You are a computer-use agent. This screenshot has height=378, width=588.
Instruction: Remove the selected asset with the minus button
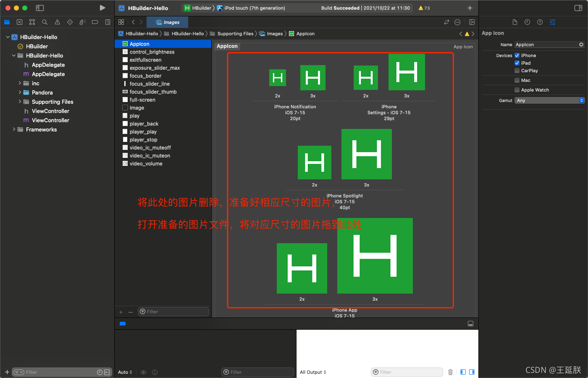click(131, 312)
